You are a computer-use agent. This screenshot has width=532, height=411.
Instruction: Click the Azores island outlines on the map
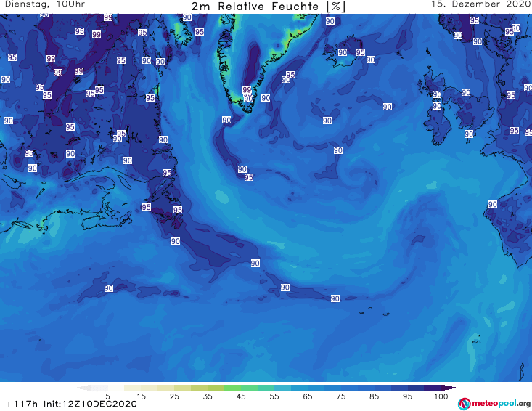(x=375, y=312)
